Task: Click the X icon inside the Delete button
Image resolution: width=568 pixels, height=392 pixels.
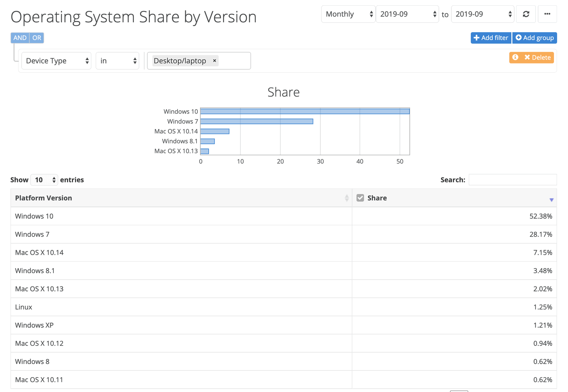Action: pos(527,57)
